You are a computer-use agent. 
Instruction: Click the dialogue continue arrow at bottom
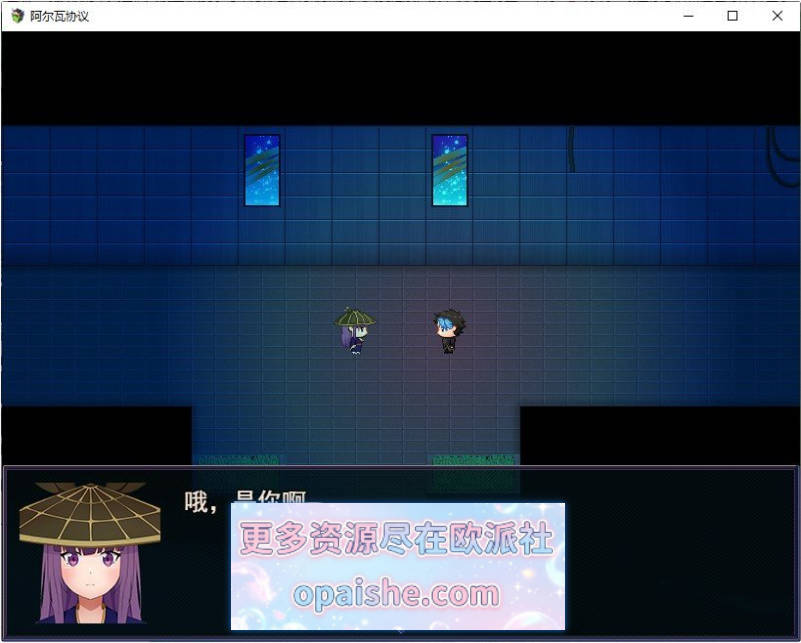click(x=400, y=632)
